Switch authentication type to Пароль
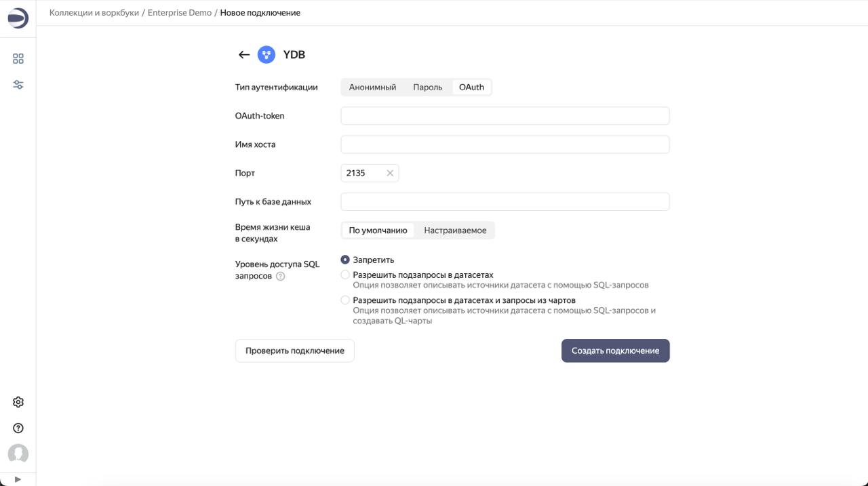 pyautogui.click(x=428, y=87)
